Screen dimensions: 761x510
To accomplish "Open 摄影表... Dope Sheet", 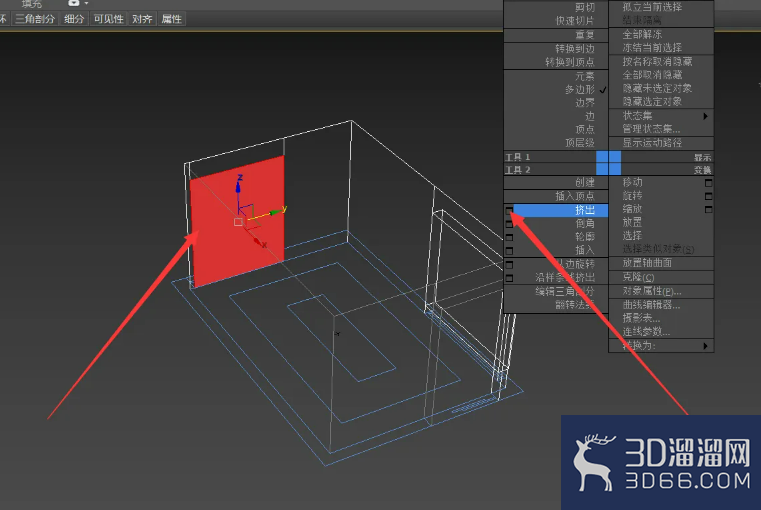I will point(642,318).
